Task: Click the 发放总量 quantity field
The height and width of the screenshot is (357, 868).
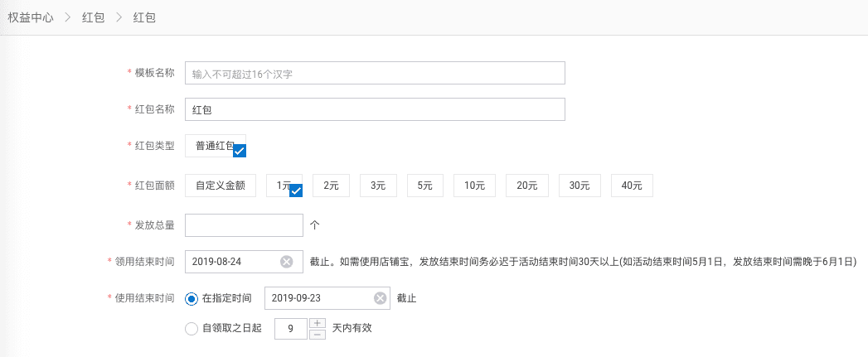Action: point(244,224)
